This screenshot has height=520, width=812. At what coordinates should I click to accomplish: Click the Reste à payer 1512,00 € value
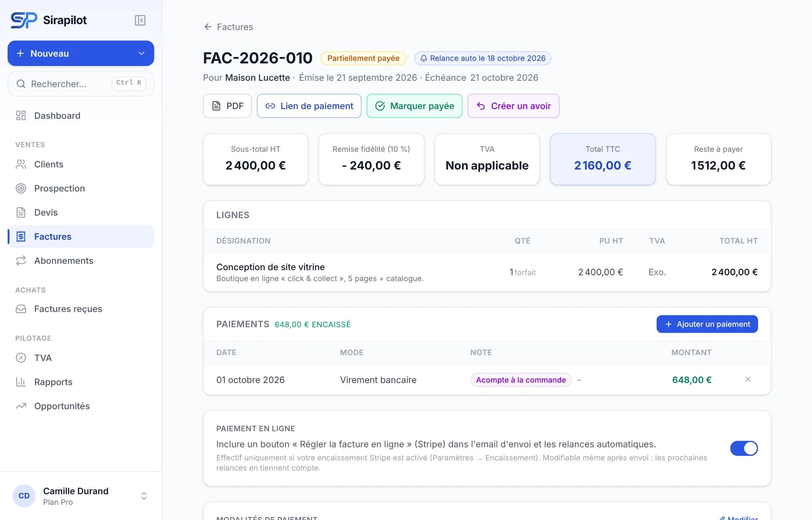(x=718, y=166)
